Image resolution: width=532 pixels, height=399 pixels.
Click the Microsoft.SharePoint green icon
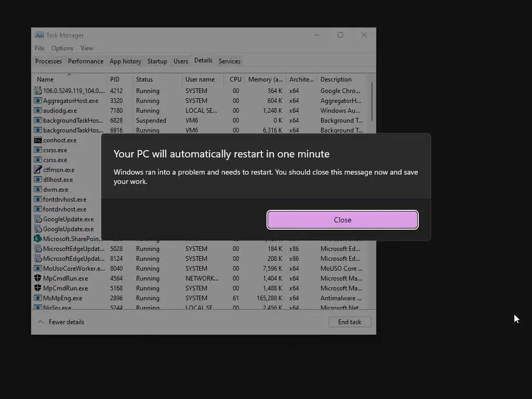tap(37, 238)
